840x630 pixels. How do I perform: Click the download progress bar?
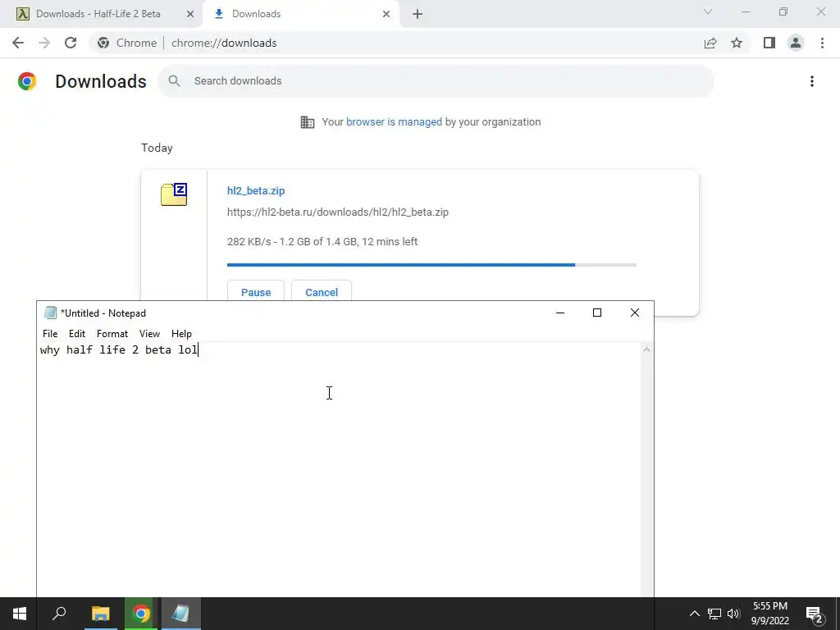tap(431, 265)
